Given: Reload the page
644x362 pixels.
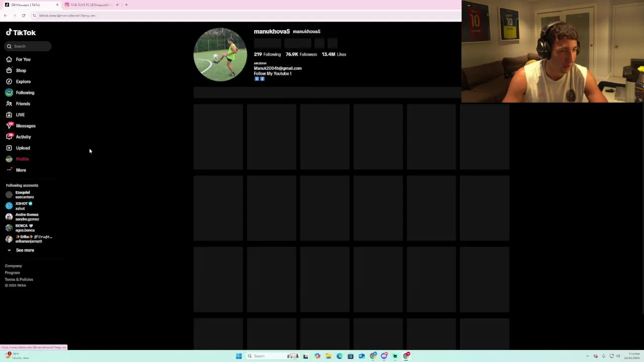Looking at the screenshot, I should coord(23,16).
